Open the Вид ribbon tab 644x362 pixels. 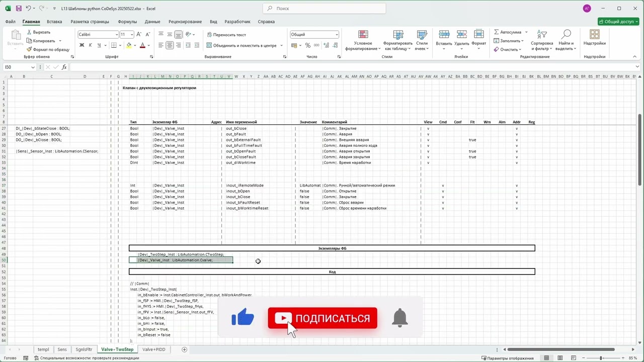(x=213, y=22)
